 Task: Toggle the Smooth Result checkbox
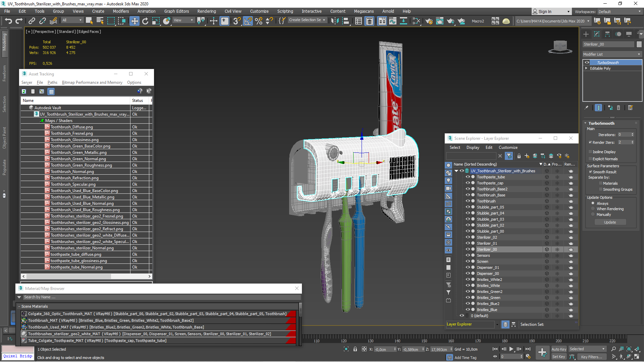pyautogui.click(x=590, y=172)
